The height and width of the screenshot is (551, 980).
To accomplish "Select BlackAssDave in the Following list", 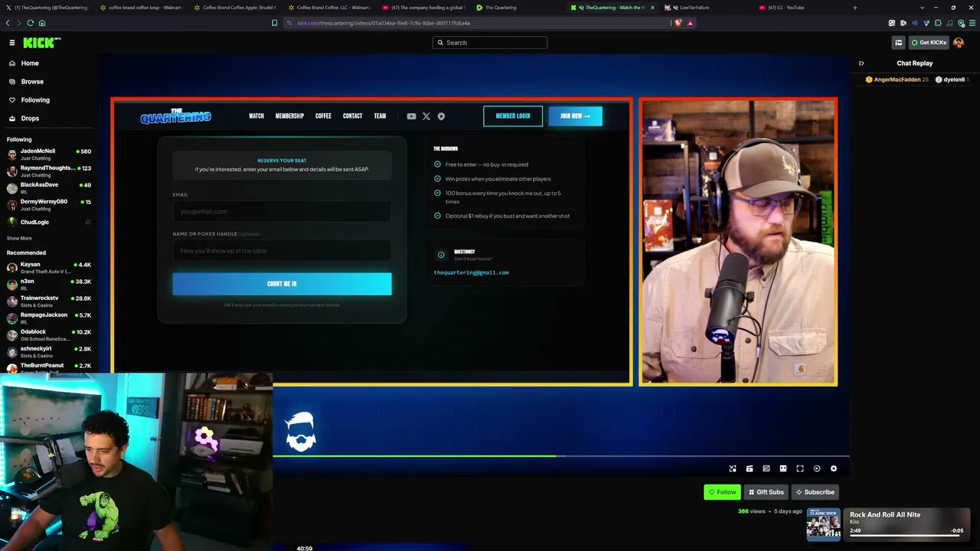I will click(x=49, y=188).
